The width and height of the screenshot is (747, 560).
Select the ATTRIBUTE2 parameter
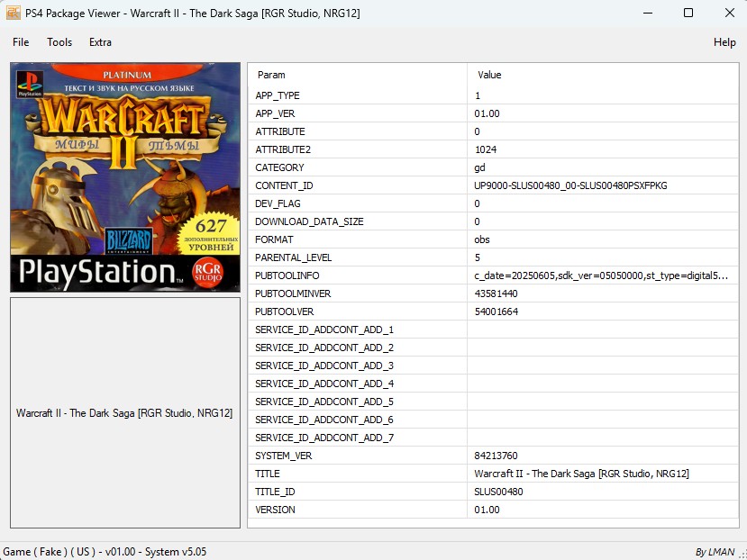coord(283,149)
